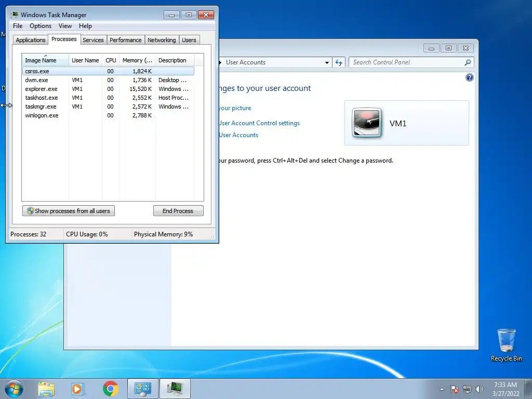Viewport: 532px width, 399px height.
Task: Click the network status tray icon
Action: pyautogui.click(x=467, y=389)
